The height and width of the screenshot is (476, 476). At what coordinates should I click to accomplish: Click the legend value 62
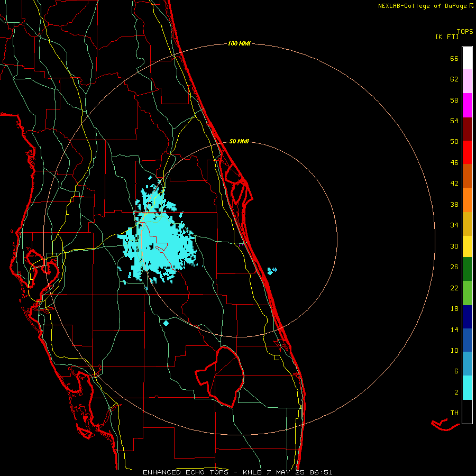click(x=454, y=79)
